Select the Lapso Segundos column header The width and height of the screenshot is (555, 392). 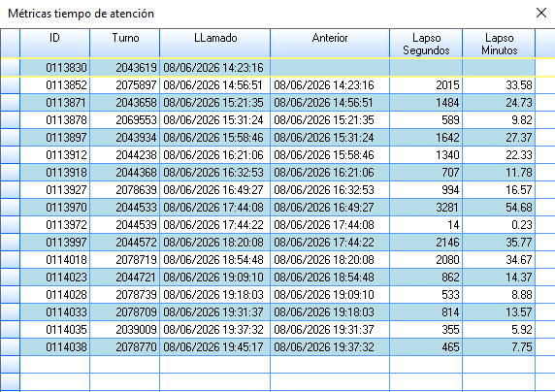(x=426, y=44)
